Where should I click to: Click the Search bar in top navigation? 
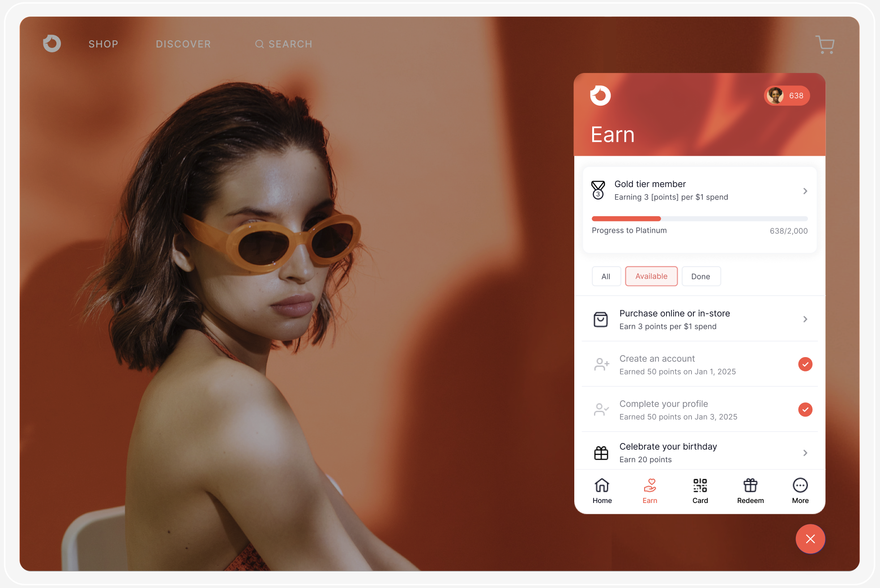click(283, 44)
